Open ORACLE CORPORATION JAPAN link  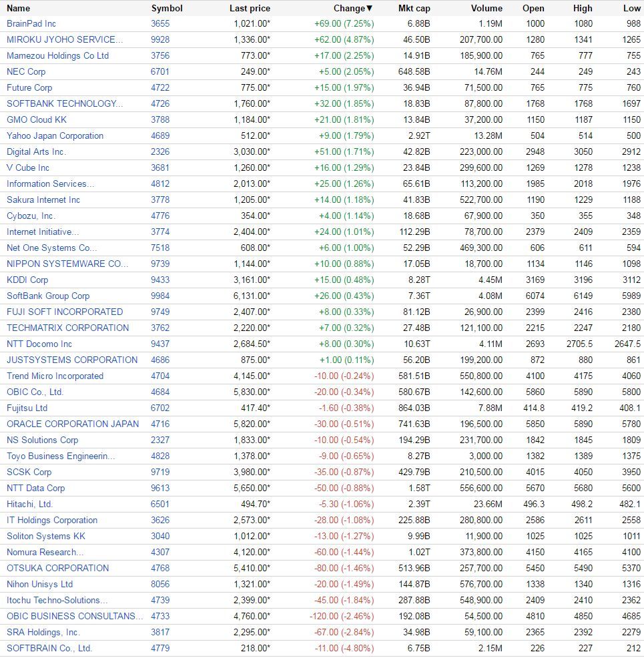pos(73,424)
